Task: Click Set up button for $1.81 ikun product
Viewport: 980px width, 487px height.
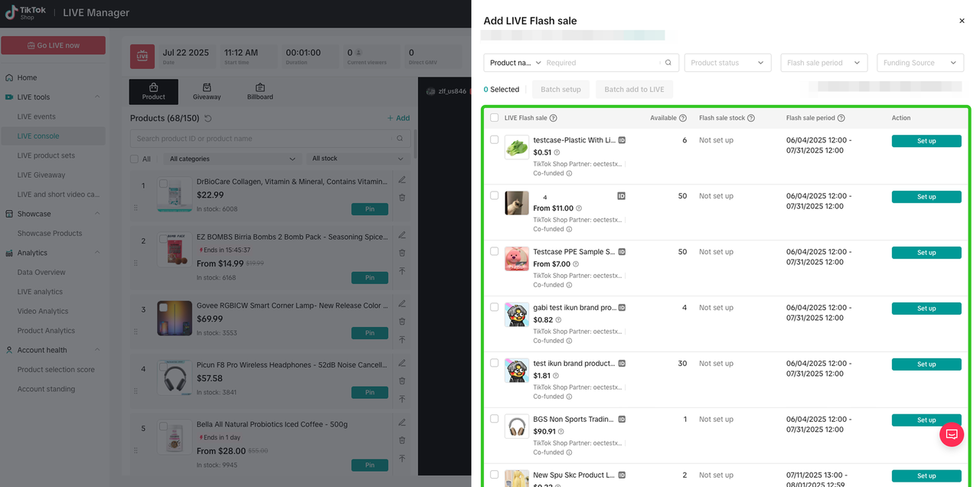Action: pyautogui.click(x=926, y=364)
